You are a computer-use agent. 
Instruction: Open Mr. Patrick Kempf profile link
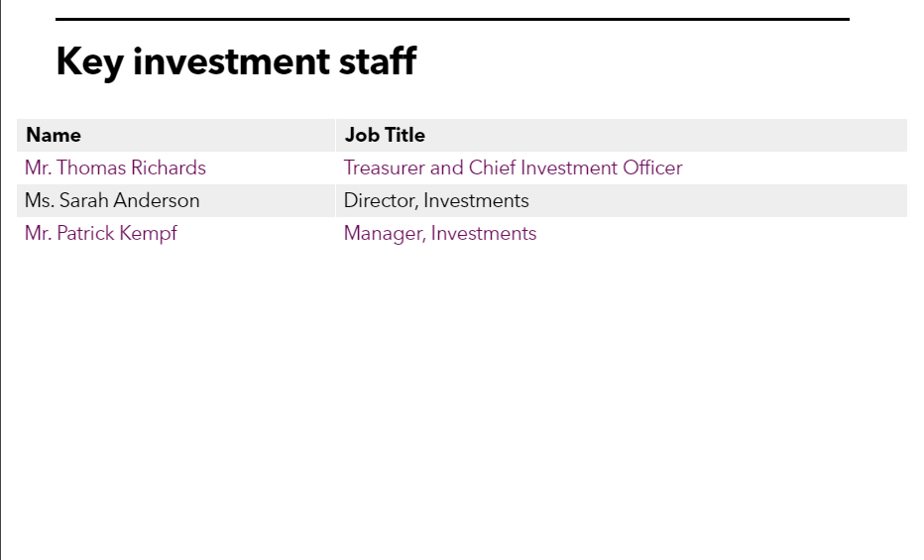click(x=101, y=234)
